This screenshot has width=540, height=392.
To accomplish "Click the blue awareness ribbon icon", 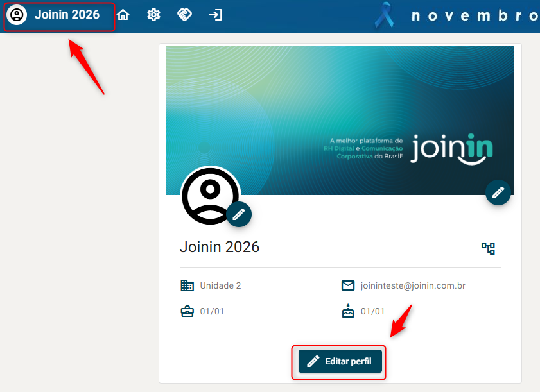I will point(385,15).
